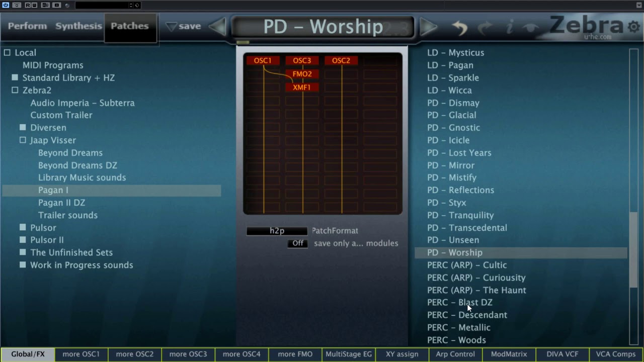Click the host preset up/down stepper
The image size is (644, 362).
coord(131,5)
